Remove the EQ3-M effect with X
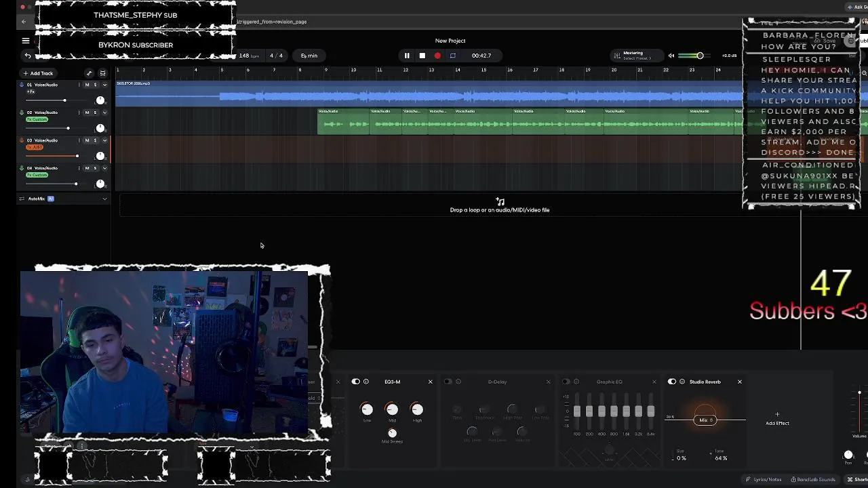This screenshot has width=868, height=488. click(x=430, y=382)
